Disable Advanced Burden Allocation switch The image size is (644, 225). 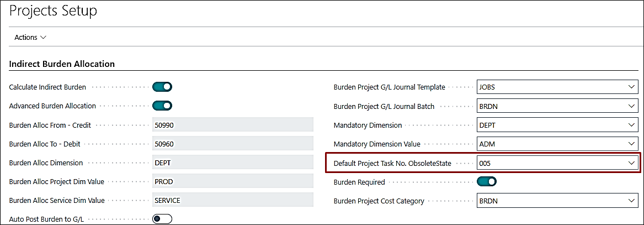pyautogui.click(x=162, y=106)
